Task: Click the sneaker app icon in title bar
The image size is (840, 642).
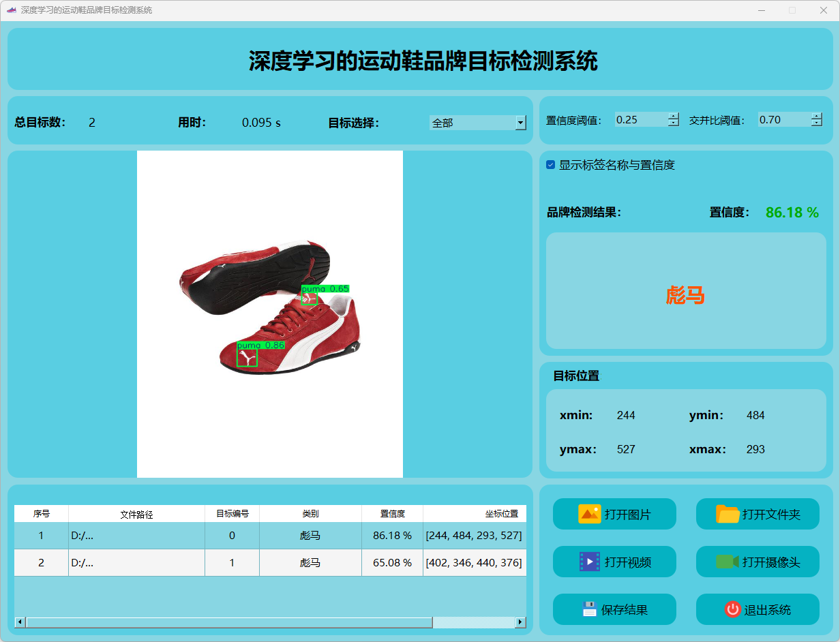Action: (11, 10)
